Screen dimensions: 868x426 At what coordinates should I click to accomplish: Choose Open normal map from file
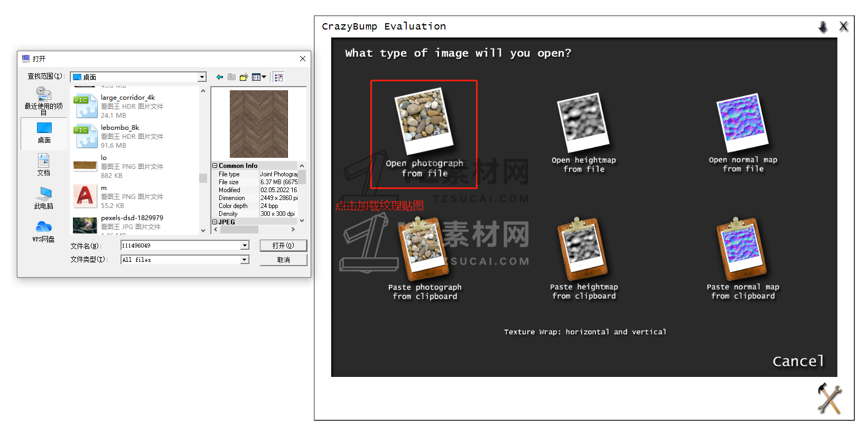coord(743,133)
